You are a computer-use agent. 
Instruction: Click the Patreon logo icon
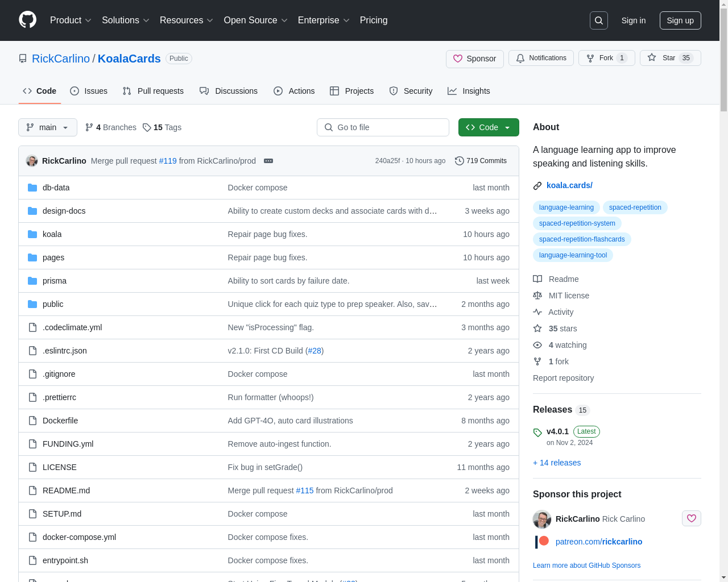(542, 542)
